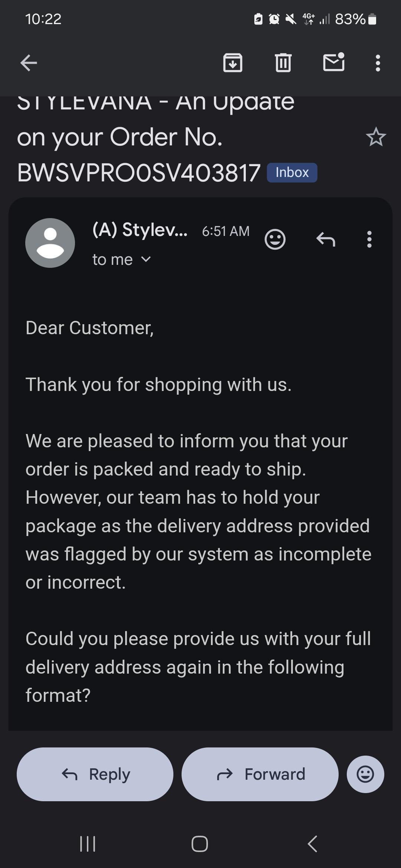Open the sender's profile avatar
Image resolution: width=401 pixels, height=868 pixels.
click(50, 243)
